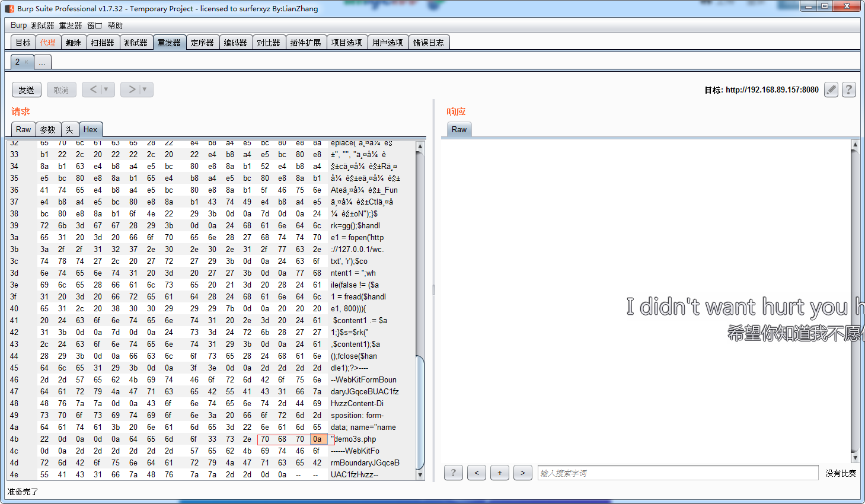Viewport: 865px width, 504px height.
Task: Click the row number 4a in hex table
Action: [14, 428]
